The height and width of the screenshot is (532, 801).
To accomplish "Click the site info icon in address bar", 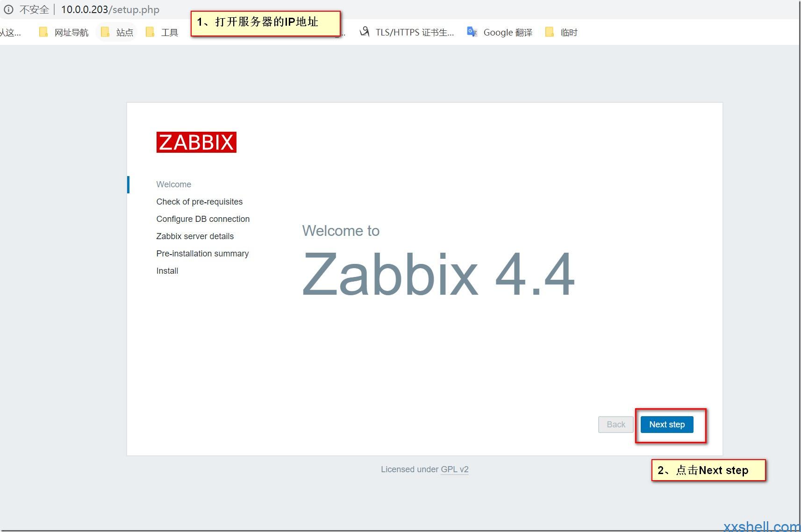I will (9, 9).
